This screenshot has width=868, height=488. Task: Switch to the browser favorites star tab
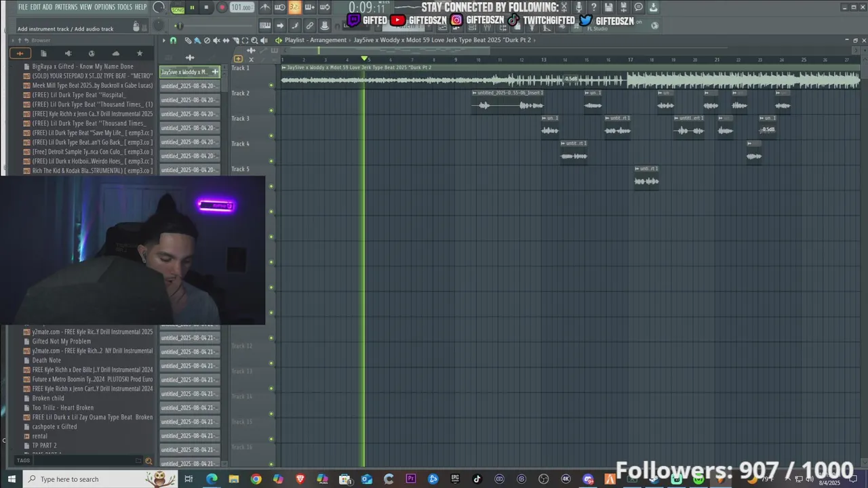(x=140, y=54)
